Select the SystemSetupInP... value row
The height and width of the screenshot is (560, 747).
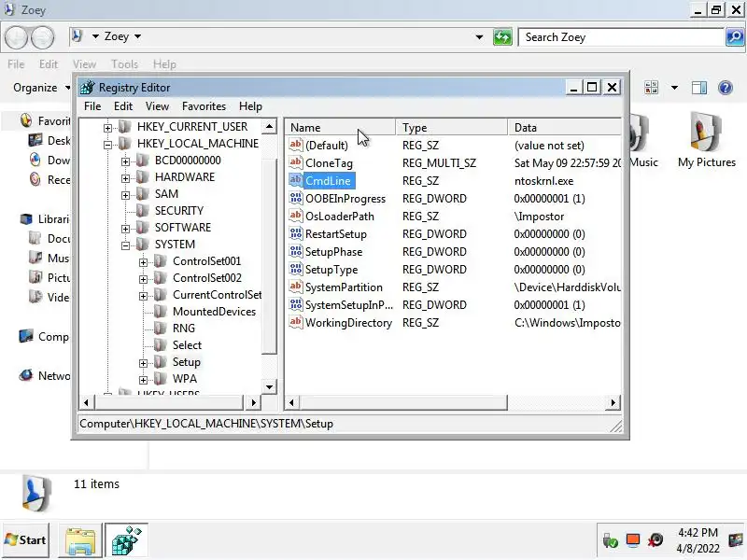453,305
